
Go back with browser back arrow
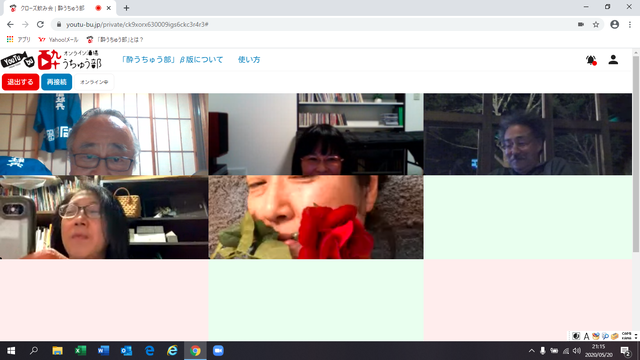10,24
